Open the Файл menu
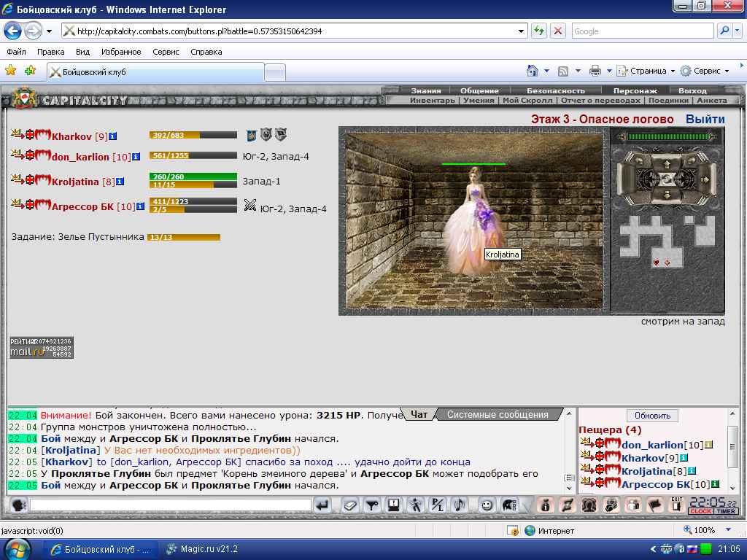 [x=16, y=52]
